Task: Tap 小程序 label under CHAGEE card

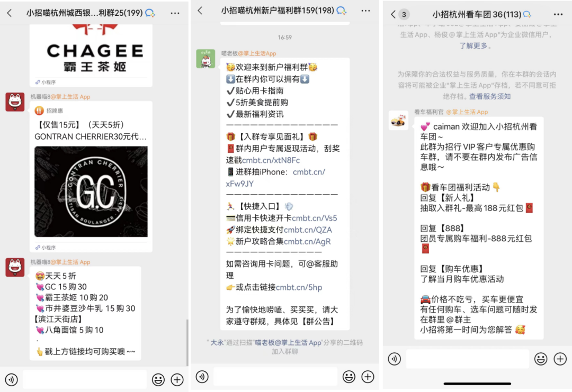Action: (46, 82)
